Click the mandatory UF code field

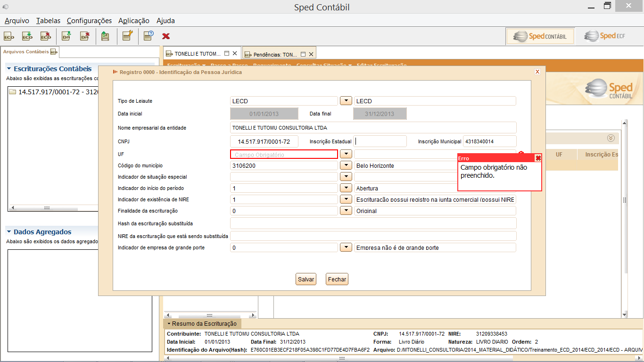pyautogui.click(x=284, y=154)
